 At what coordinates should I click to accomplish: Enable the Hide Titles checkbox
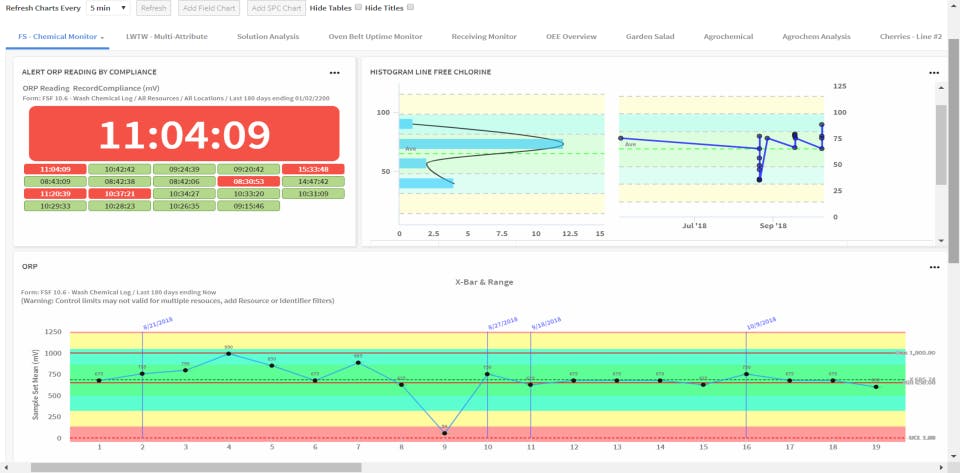coord(410,7)
